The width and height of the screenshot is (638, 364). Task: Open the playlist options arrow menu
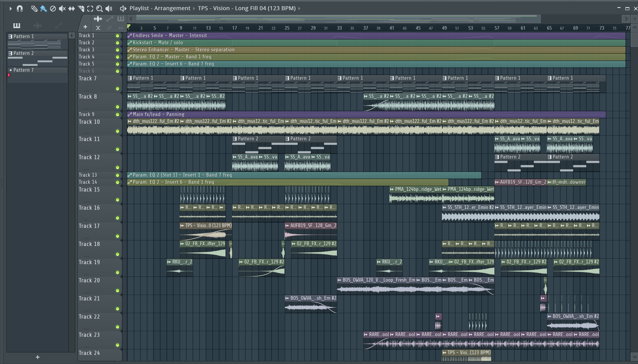click(10, 8)
